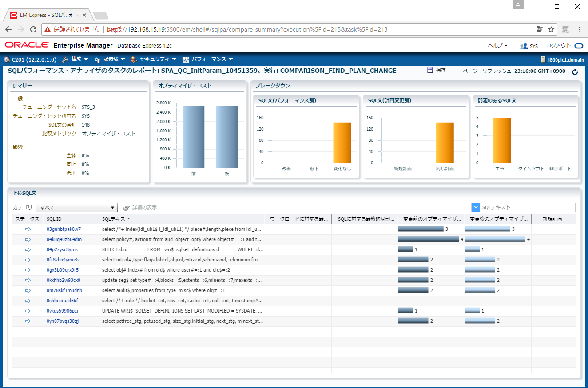Sort by SQL ID column header
This screenshot has height=388, width=588.
pyautogui.click(x=72, y=219)
